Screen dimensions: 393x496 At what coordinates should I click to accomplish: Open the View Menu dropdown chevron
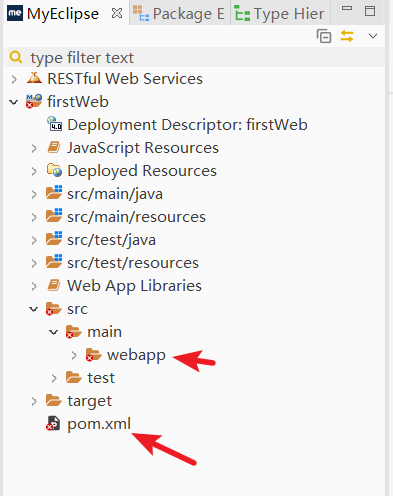(373, 36)
